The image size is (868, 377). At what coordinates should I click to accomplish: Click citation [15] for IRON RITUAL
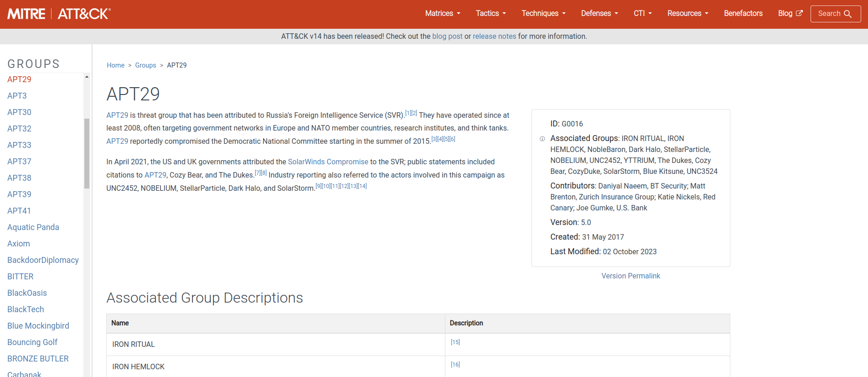click(x=455, y=342)
